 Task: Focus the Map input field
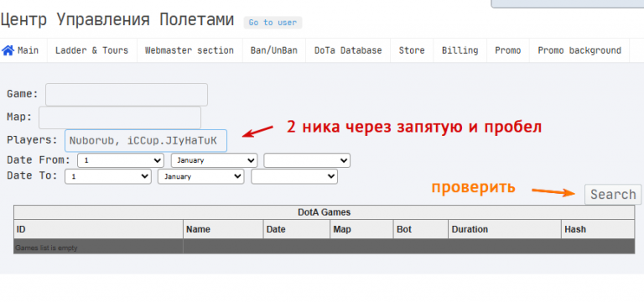point(120,118)
